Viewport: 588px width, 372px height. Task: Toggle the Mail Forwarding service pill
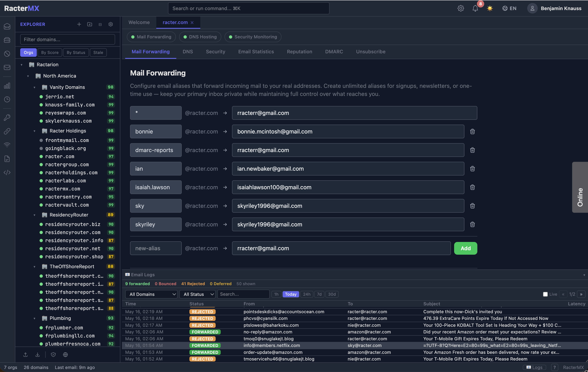[151, 37]
